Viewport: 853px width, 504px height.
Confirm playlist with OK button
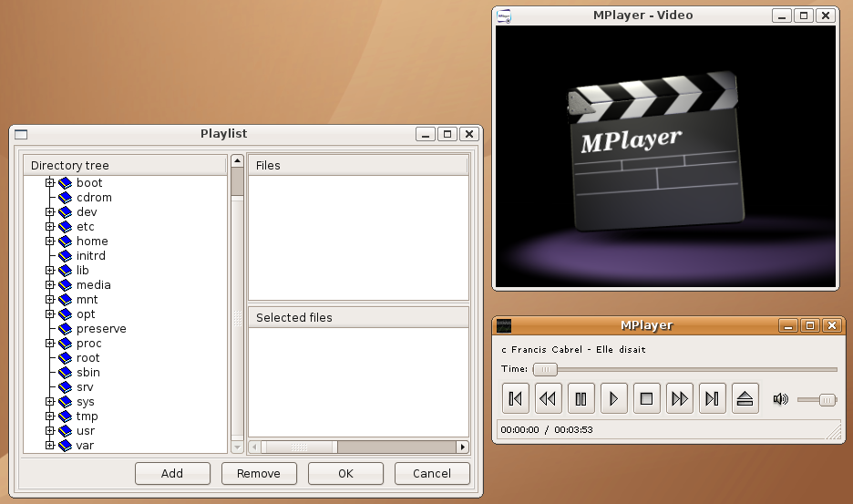click(x=345, y=474)
